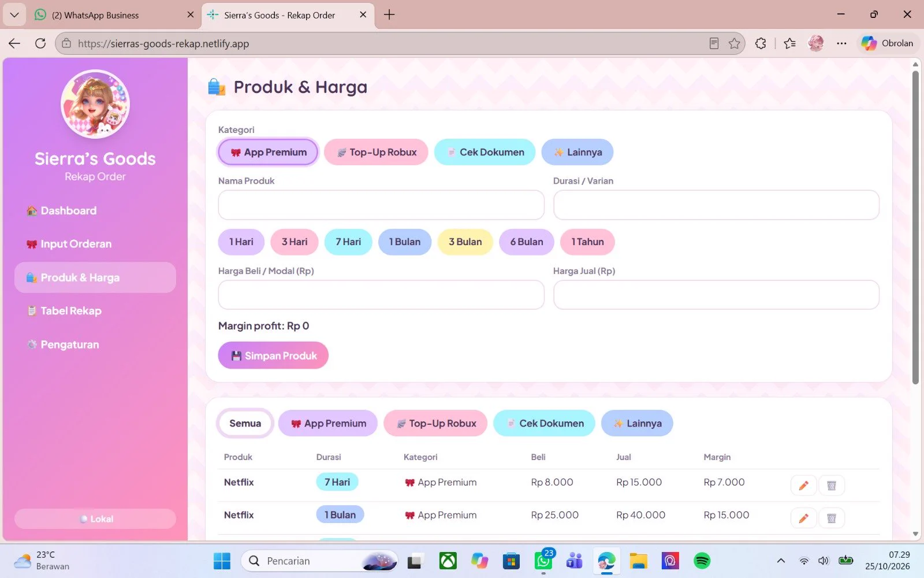Viewport: 924px width, 578px height.
Task: Select Top-Up Robux category in the form
Action: [376, 152]
